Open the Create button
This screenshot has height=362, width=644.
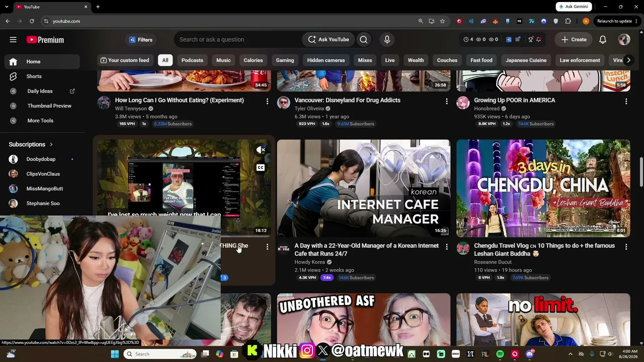(574, 40)
